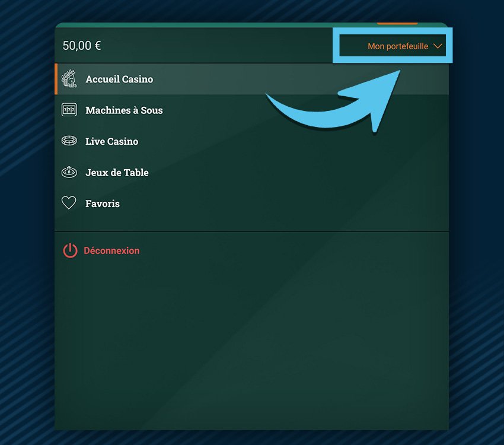Show the Favoris text entry
The width and height of the screenshot is (504, 445).
click(x=103, y=204)
